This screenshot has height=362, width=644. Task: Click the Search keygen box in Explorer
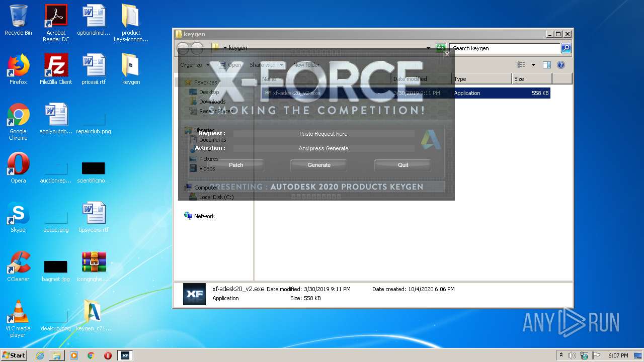pos(505,48)
